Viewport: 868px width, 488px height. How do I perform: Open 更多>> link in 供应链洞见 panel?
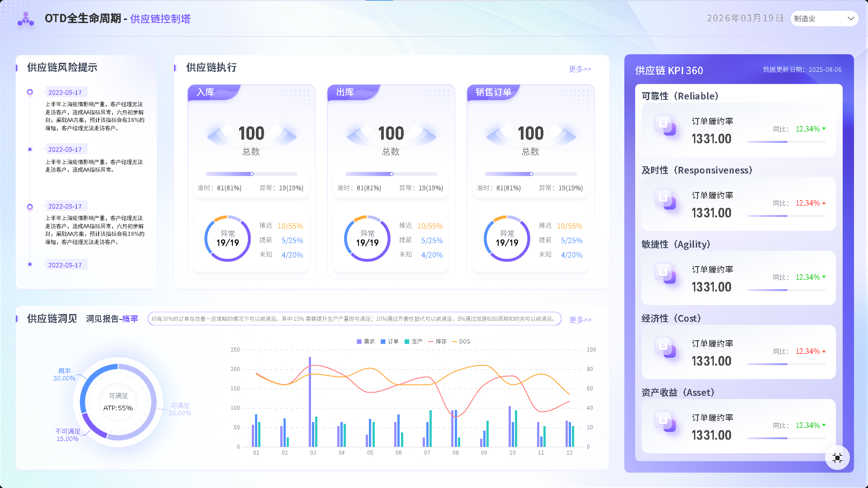(x=580, y=320)
